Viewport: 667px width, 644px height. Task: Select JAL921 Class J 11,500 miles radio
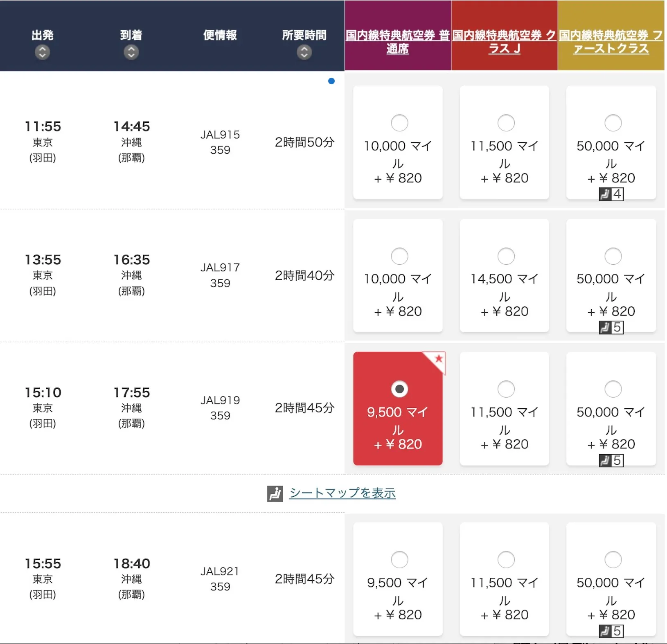pos(506,560)
